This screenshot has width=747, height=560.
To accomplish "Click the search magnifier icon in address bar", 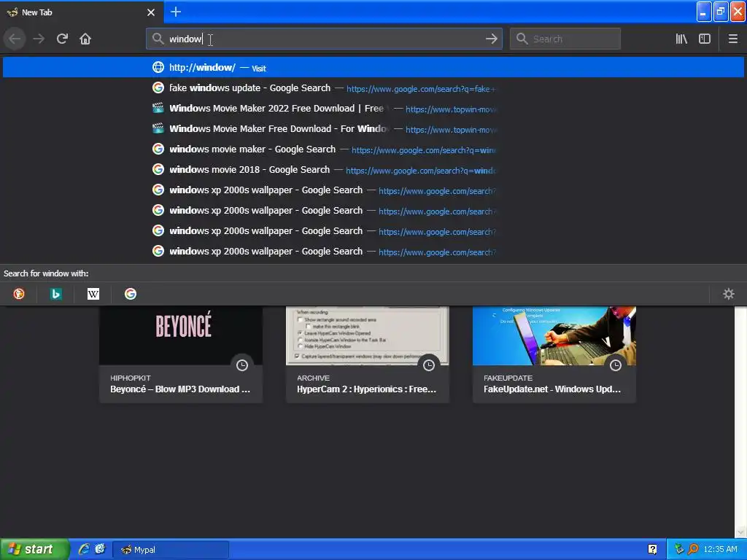I will tap(158, 39).
